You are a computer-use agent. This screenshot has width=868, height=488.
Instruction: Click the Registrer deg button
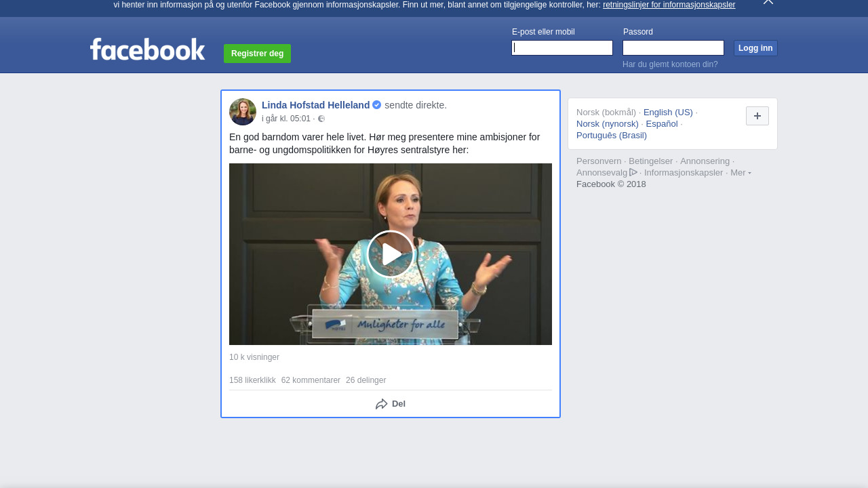click(x=257, y=54)
